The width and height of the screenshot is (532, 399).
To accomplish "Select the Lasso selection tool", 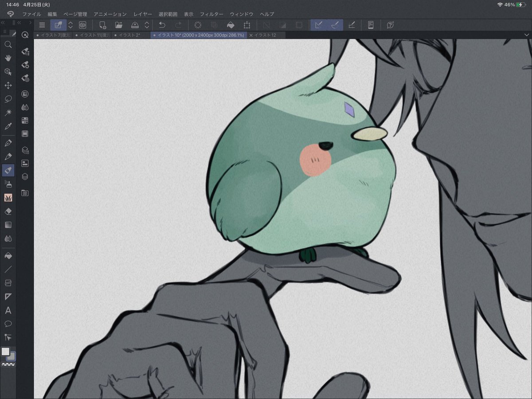I will point(8,99).
